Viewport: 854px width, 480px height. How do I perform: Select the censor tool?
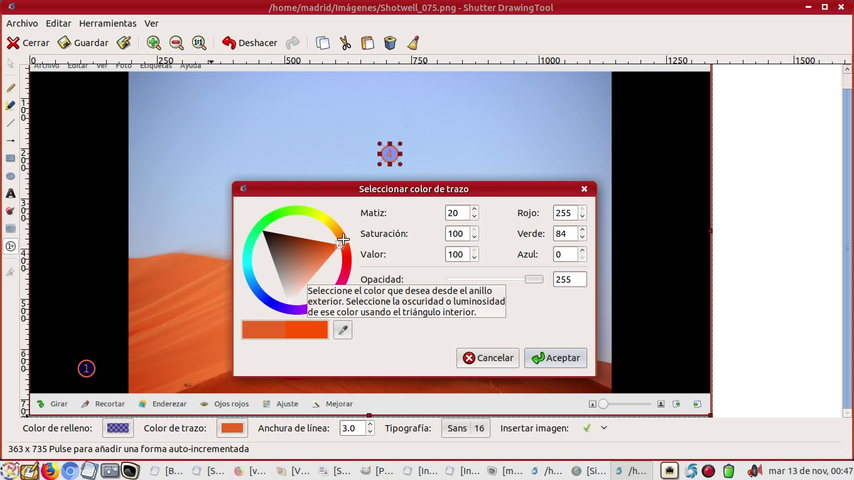coord(10,211)
